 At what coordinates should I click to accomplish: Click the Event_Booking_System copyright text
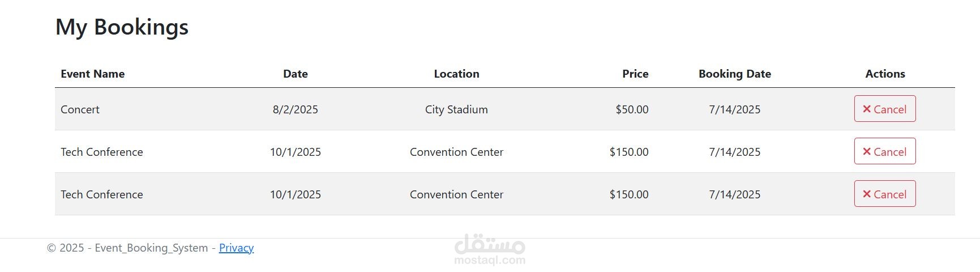[151, 248]
